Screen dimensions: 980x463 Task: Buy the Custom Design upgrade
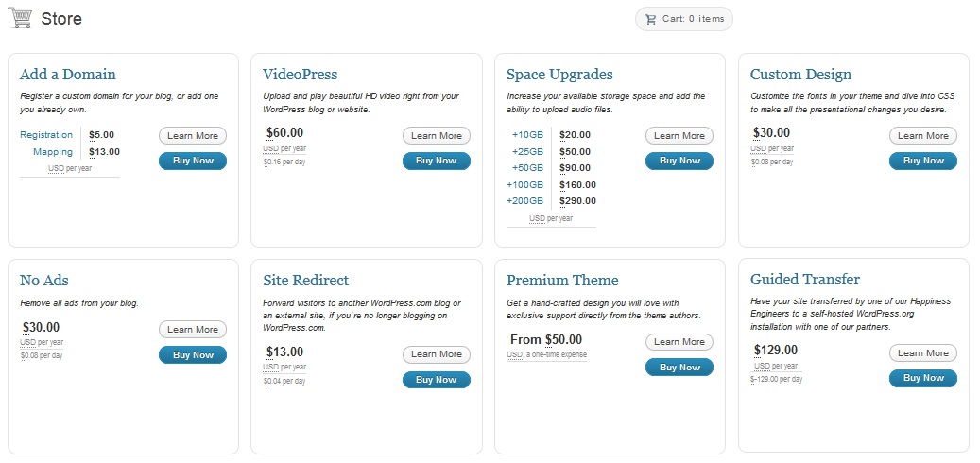923,161
